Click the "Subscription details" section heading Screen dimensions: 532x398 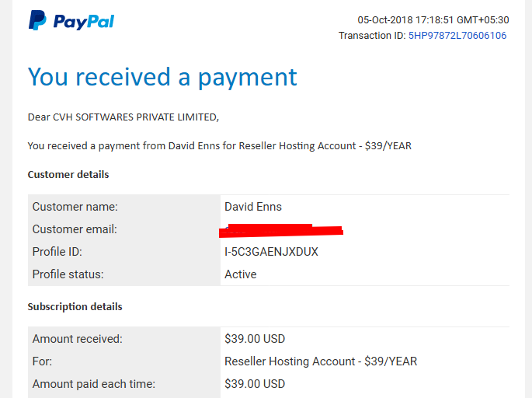pyautogui.click(x=75, y=306)
